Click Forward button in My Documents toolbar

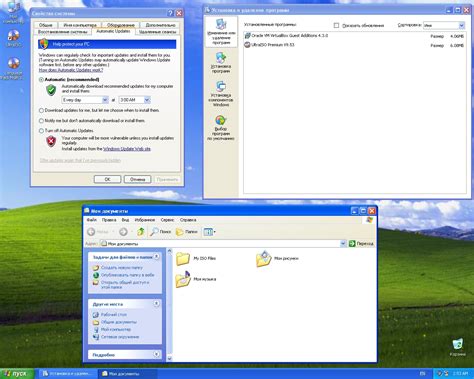coord(123,232)
